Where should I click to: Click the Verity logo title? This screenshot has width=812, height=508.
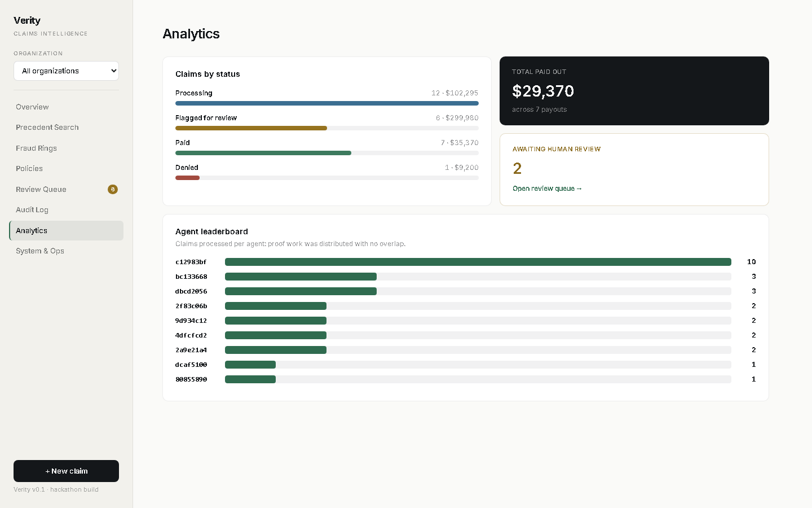pyautogui.click(x=27, y=20)
